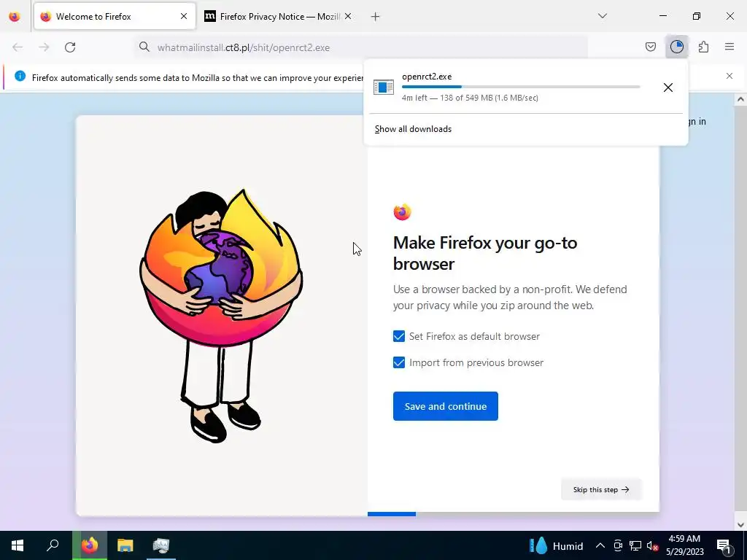Open File Explorer from taskbar
The height and width of the screenshot is (560, 747).
pyautogui.click(x=125, y=545)
